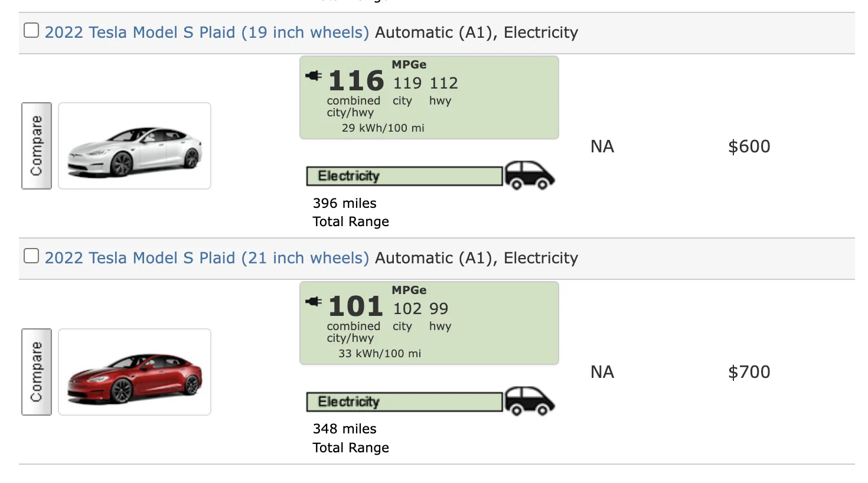Open 2022 Tesla Model S Plaid (21 inch wheels) link
Viewport: 868px width, 483px height.
(x=207, y=258)
